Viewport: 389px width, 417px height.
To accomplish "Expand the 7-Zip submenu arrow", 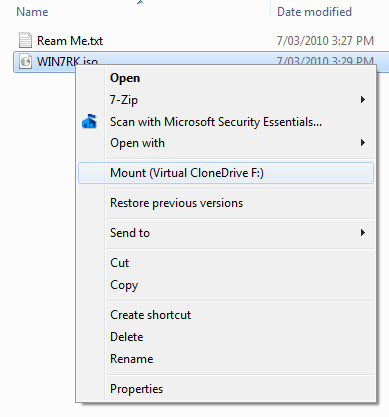I will pyautogui.click(x=363, y=100).
